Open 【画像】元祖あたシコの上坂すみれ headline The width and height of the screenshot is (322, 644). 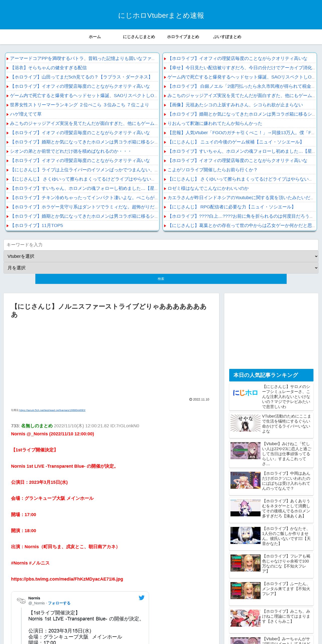[x=235, y=105]
